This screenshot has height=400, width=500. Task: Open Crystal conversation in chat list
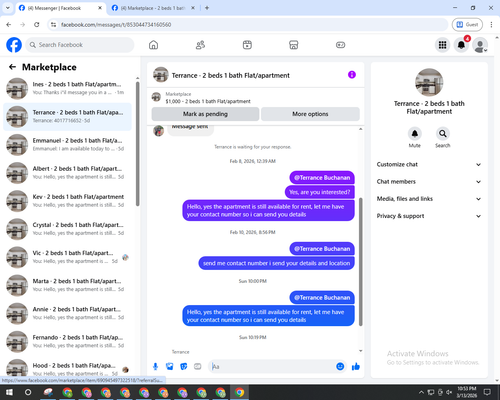(x=67, y=229)
